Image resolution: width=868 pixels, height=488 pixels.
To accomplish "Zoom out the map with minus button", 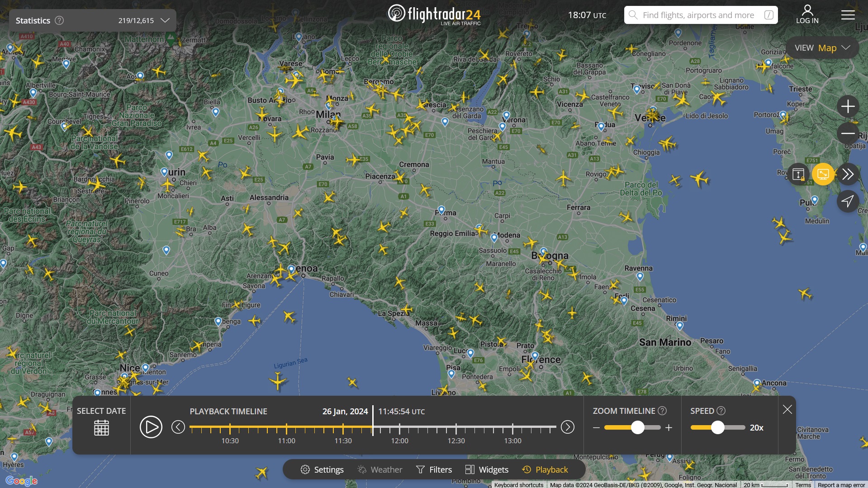I will coord(848,133).
